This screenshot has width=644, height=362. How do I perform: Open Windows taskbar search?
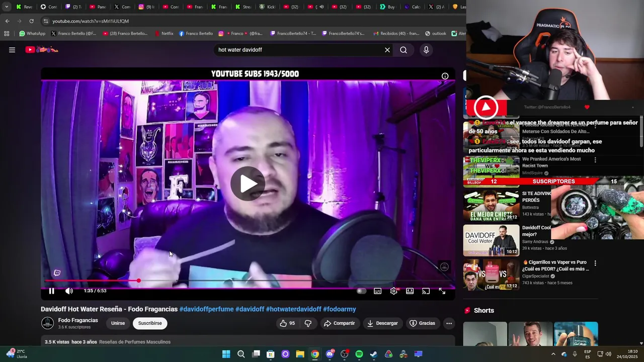(241, 354)
